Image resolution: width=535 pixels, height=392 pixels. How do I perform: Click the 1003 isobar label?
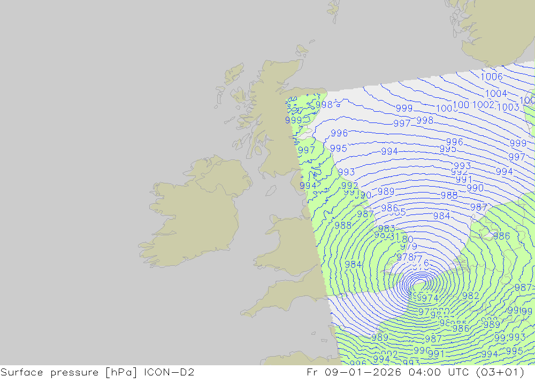[x=508, y=107]
